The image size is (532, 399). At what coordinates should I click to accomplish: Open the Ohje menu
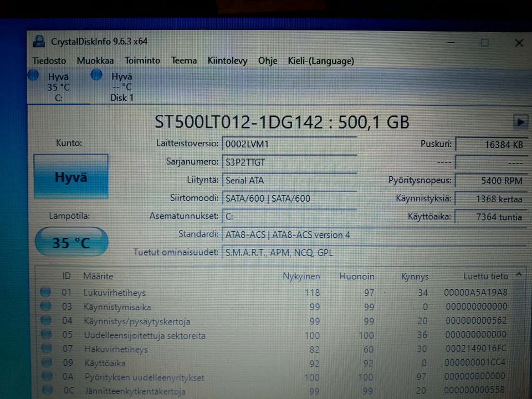coord(268,61)
